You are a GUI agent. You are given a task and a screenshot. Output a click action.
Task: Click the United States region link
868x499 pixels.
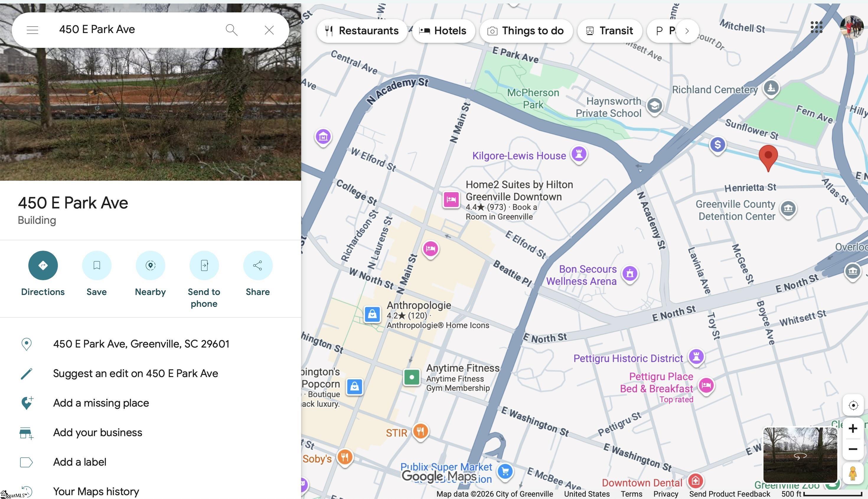(x=587, y=494)
